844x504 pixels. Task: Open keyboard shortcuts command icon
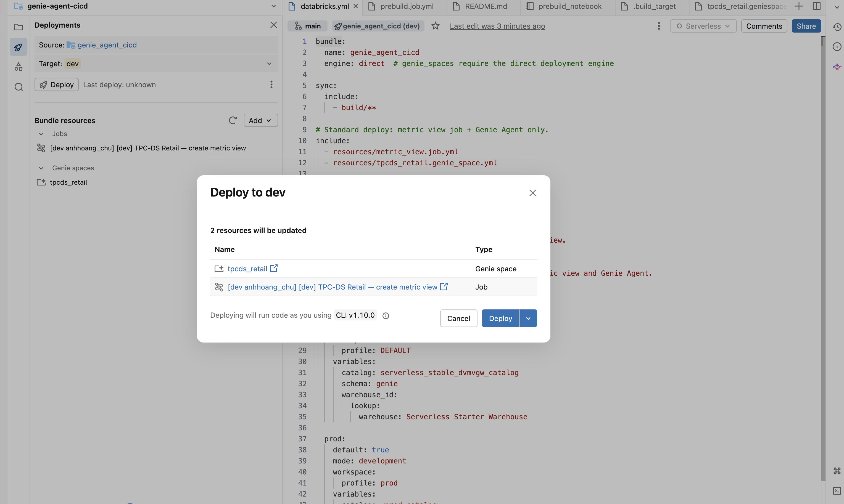[837, 471]
